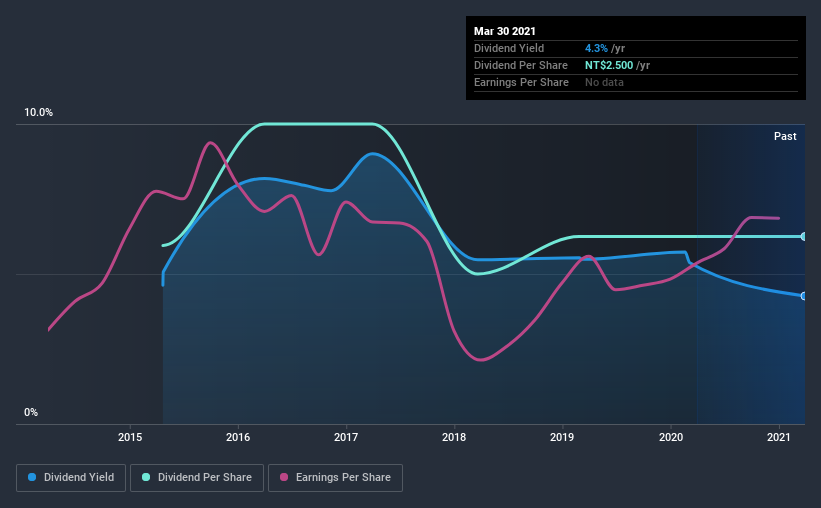The height and width of the screenshot is (508, 821).
Task: Click the 2017 x-axis label
Action: [346, 437]
